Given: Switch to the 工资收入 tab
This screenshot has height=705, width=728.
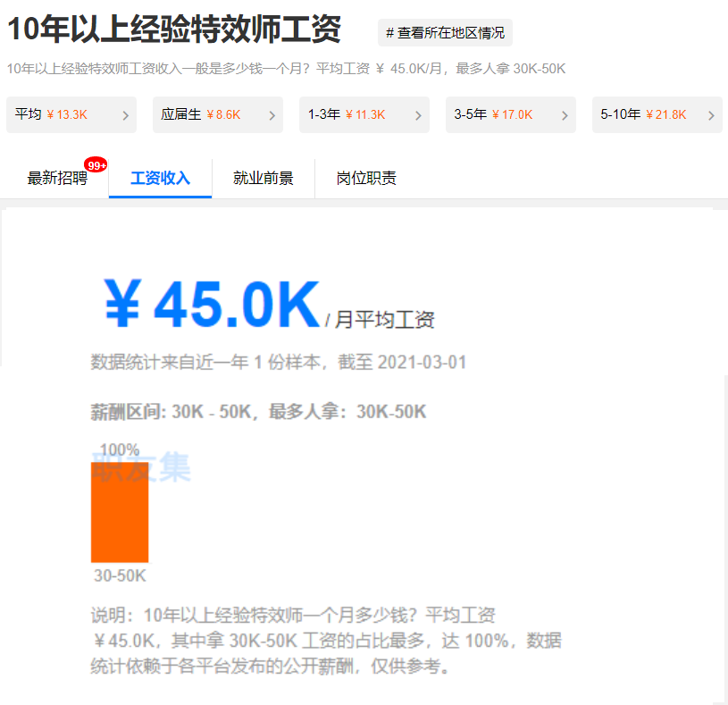Looking at the screenshot, I should [x=160, y=179].
